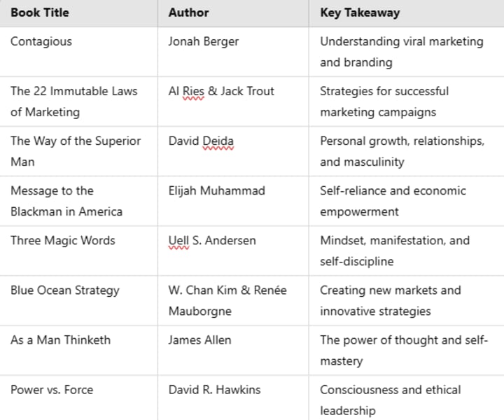The width and height of the screenshot is (504, 420).
Task: Select the Elijah Muhammad cell
Action: click(x=233, y=201)
